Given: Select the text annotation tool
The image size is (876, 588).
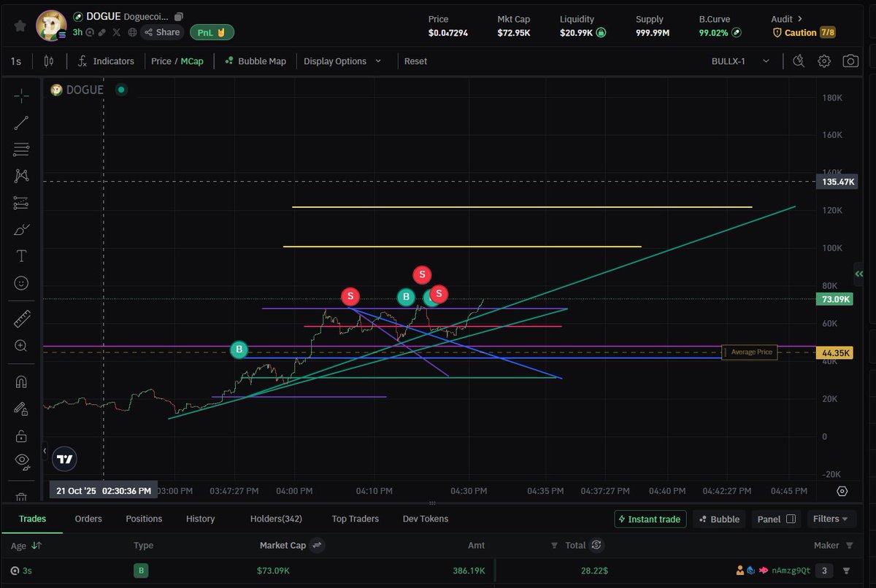Looking at the screenshot, I should click(21, 256).
